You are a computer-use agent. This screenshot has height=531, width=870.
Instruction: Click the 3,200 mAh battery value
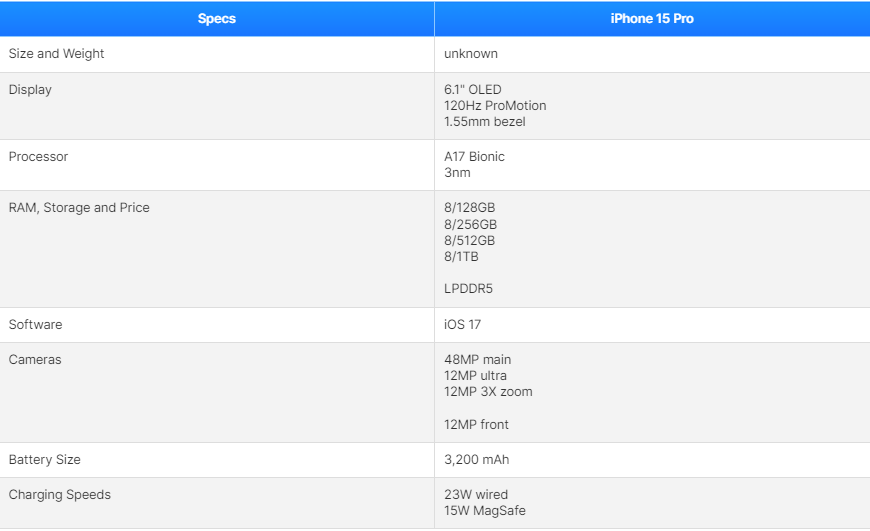476,459
